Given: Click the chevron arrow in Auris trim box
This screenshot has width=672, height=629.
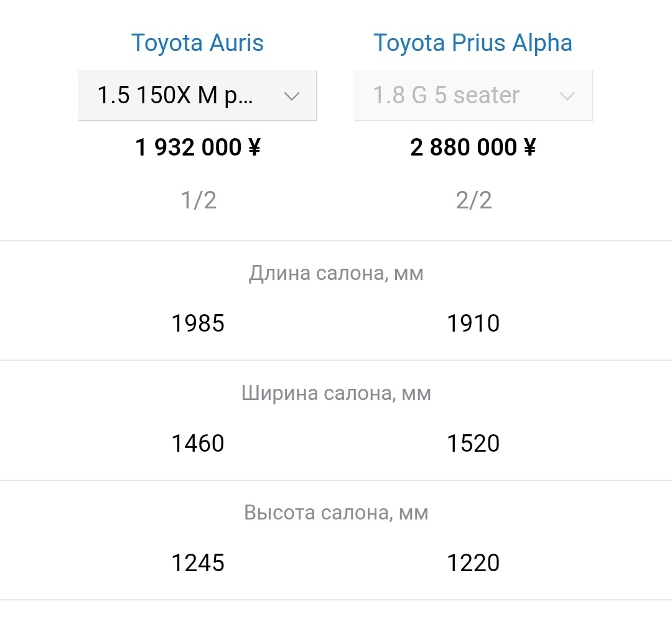Looking at the screenshot, I should click(x=291, y=96).
